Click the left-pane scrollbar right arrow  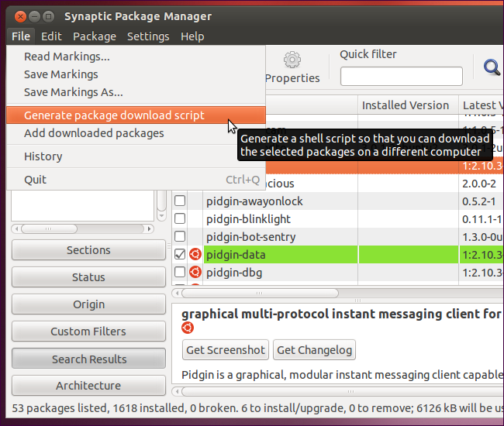[x=149, y=229]
